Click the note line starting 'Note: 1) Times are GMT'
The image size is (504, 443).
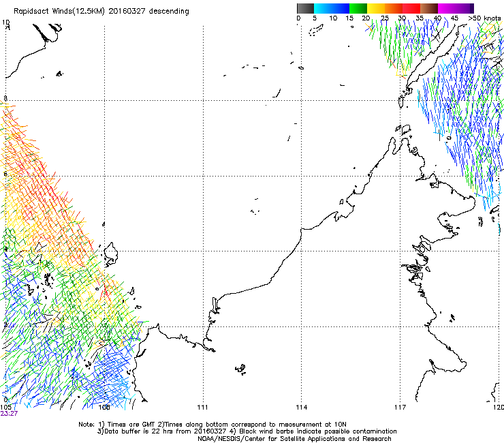[212, 425]
